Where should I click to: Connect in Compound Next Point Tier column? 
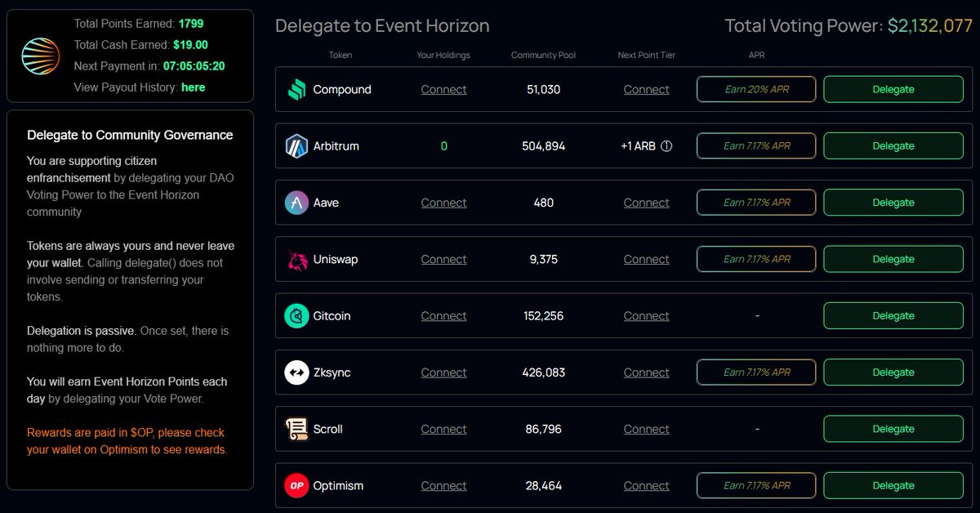pos(646,90)
